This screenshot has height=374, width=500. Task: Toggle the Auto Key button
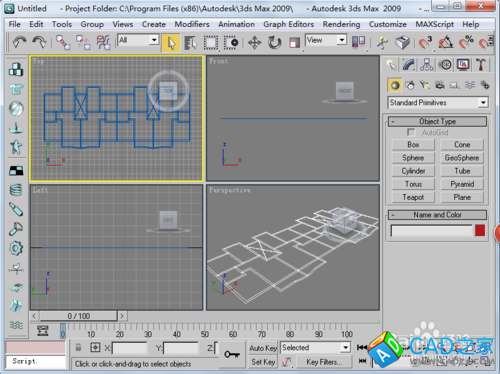pos(263,348)
